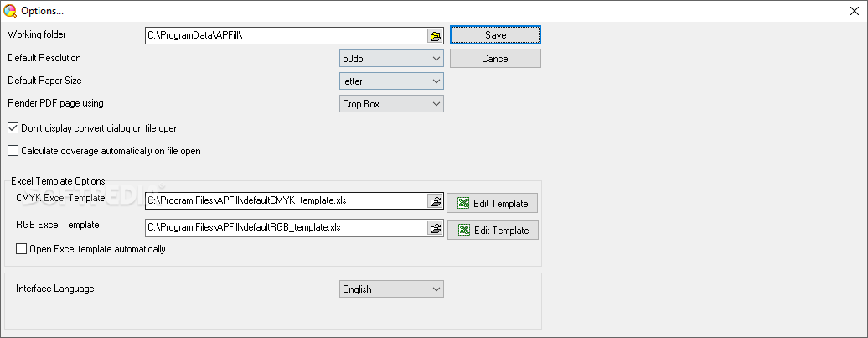This screenshot has width=868, height=338.
Task: Click the Working folder label
Action: [x=37, y=34]
